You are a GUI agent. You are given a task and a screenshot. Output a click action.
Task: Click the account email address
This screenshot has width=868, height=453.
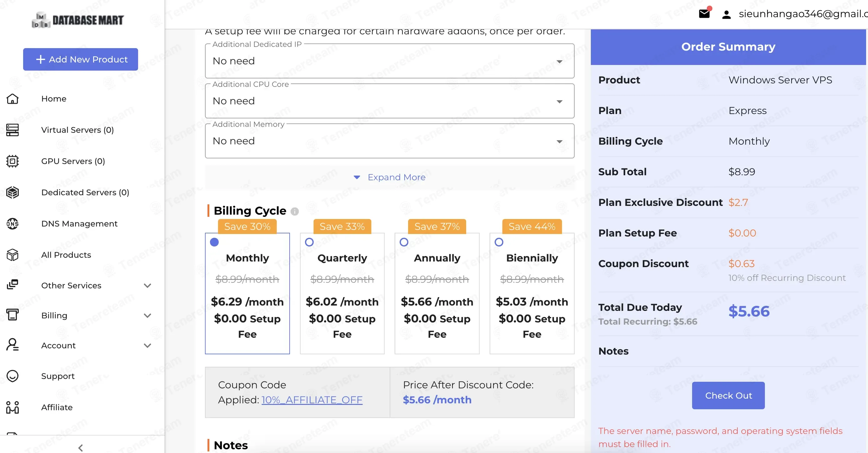[803, 14]
